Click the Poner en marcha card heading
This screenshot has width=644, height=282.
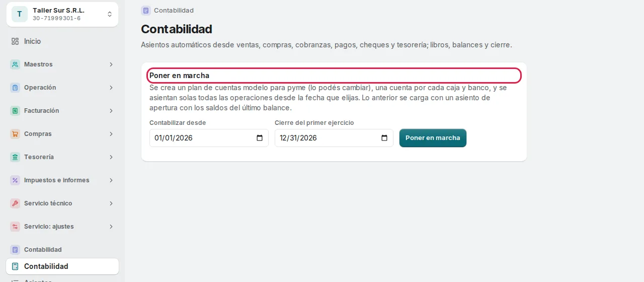click(179, 76)
